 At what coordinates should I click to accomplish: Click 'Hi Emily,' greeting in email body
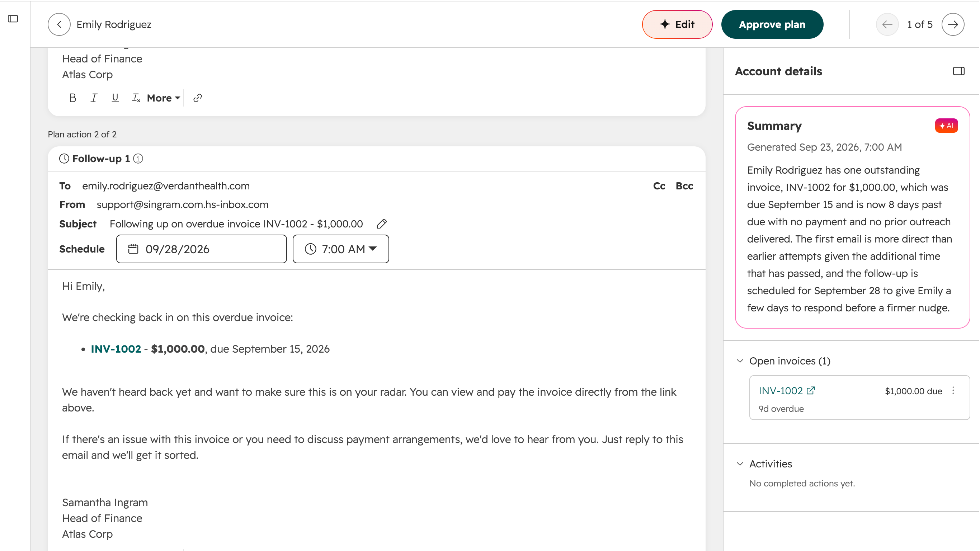84,286
